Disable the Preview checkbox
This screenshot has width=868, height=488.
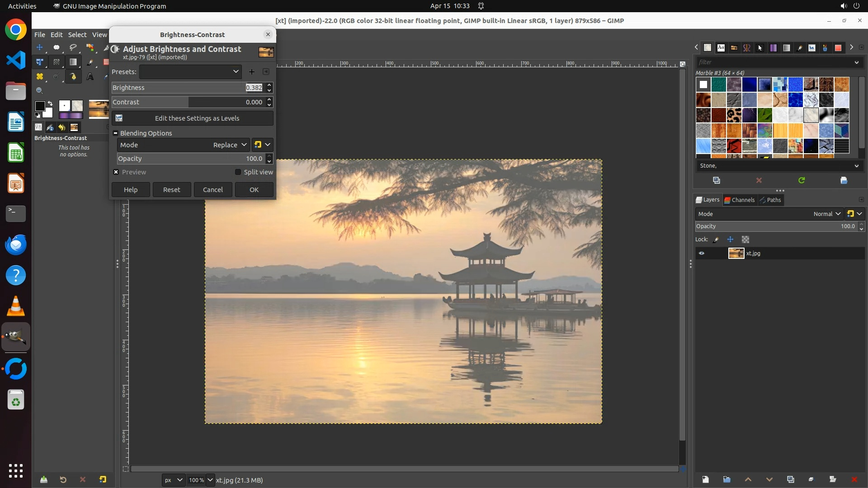pyautogui.click(x=116, y=172)
